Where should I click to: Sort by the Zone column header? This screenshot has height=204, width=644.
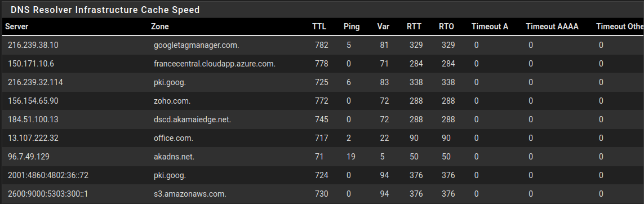160,26
